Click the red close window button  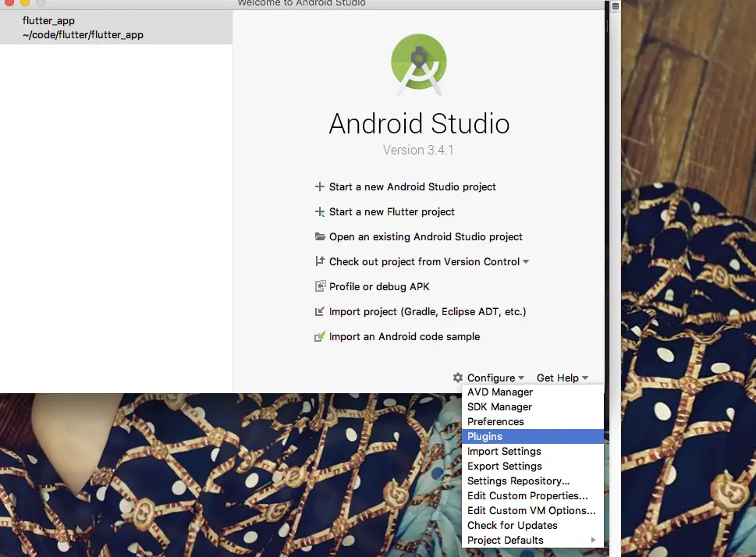pos(9,2)
